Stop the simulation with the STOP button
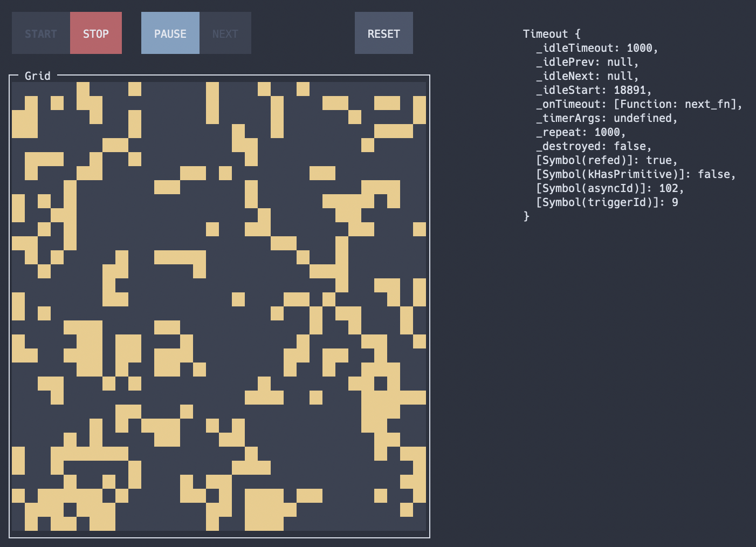 (x=96, y=33)
